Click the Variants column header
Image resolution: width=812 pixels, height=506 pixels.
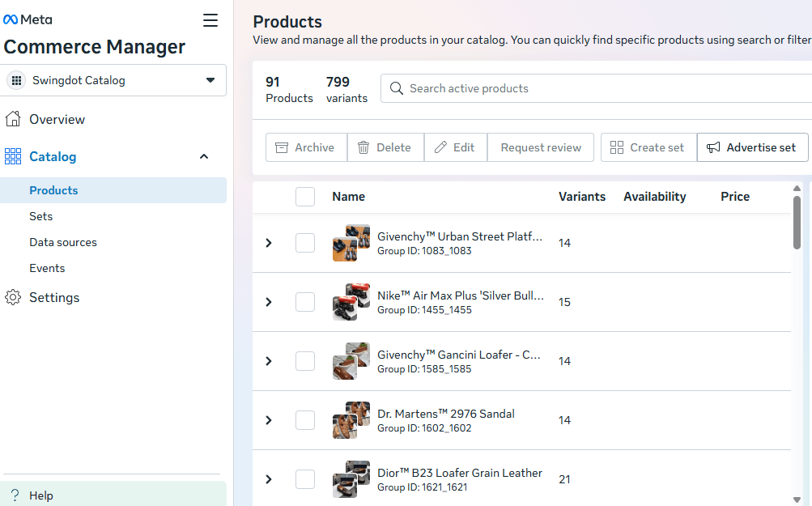582,197
